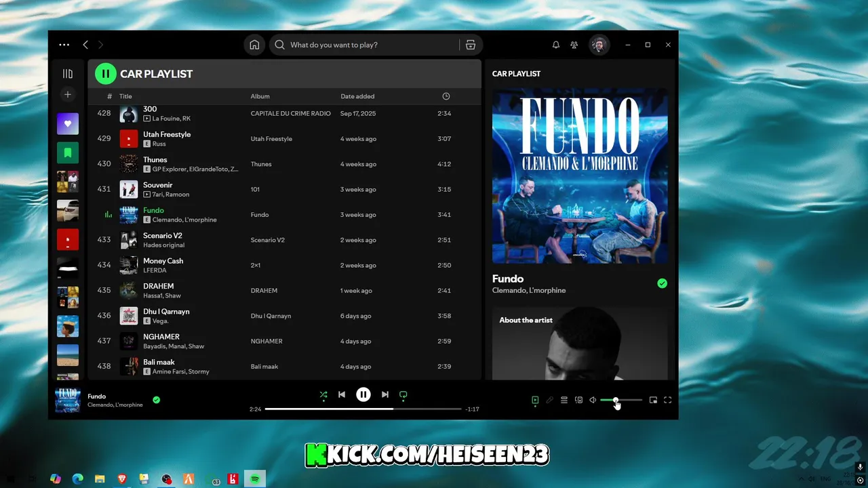Viewport: 868px width, 488px height.
Task: Pause the CAR PLAYLIST with the green header button
Action: click(x=106, y=74)
